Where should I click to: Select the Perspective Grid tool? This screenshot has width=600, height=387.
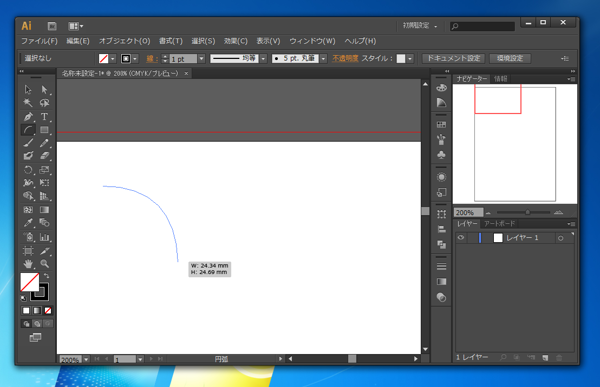tap(44, 196)
